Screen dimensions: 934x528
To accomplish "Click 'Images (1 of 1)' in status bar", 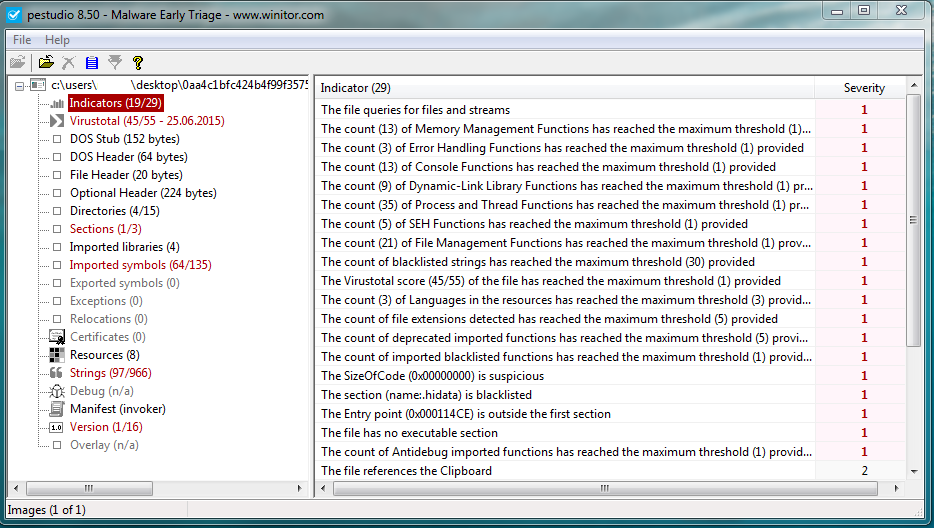I will pos(46,510).
